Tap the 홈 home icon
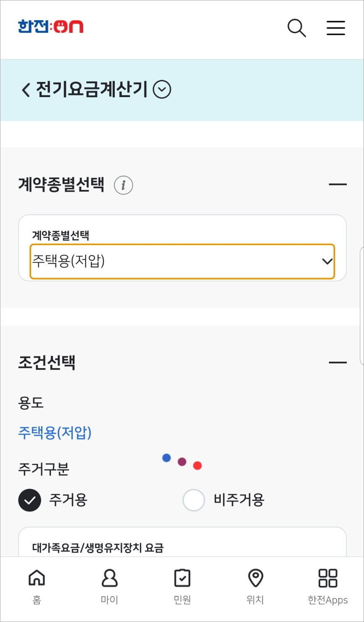The height and width of the screenshot is (622, 364). 37,584
